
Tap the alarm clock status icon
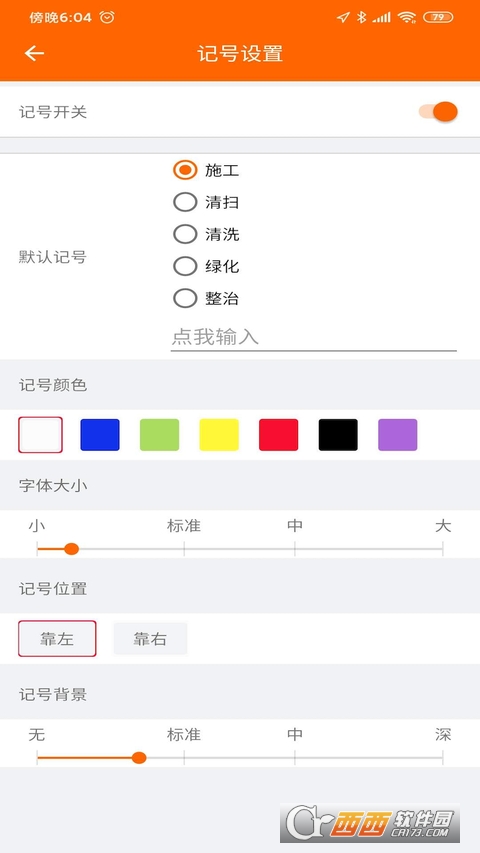click(x=107, y=17)
